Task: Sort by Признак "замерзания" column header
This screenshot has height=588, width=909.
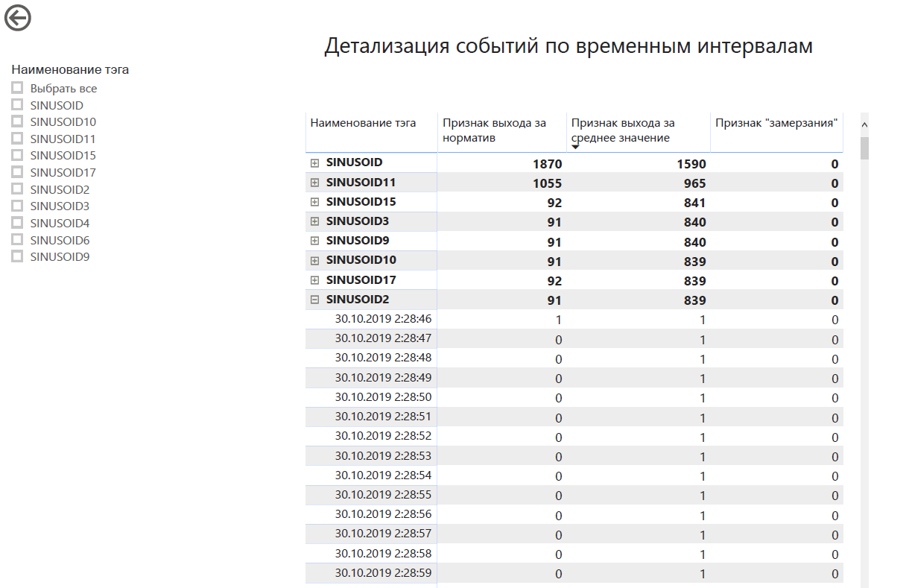Action: tap(777, 123)
